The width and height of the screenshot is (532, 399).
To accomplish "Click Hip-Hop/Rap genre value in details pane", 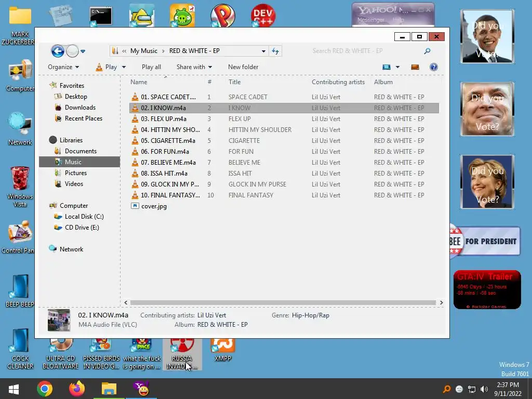I will pos(311,315).
